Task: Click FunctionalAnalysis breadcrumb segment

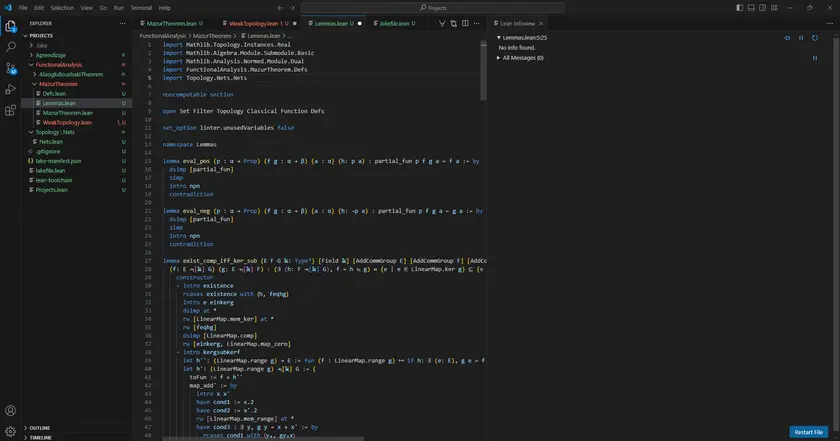Action: pyautogui.click(x=163, y=36)
